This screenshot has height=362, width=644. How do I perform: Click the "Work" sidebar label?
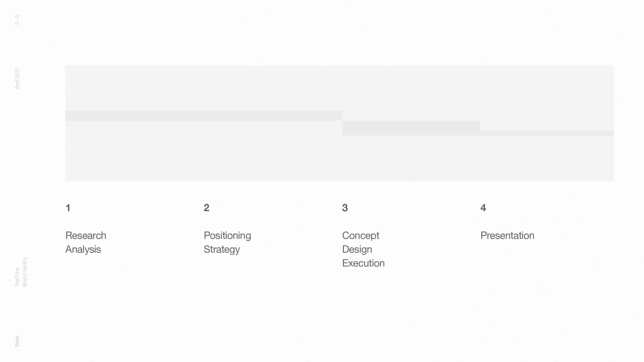[17, 341]
